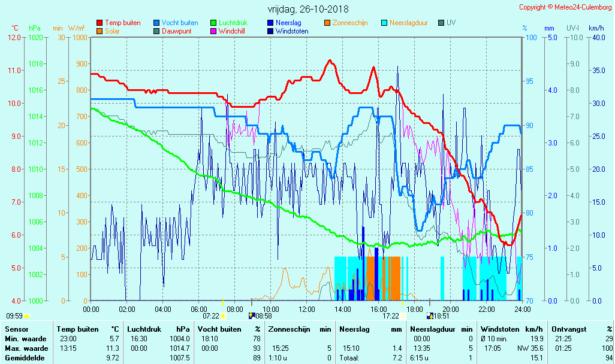
Task: Click the sunrise sun icon at 07:22
Action: point(223,316)
